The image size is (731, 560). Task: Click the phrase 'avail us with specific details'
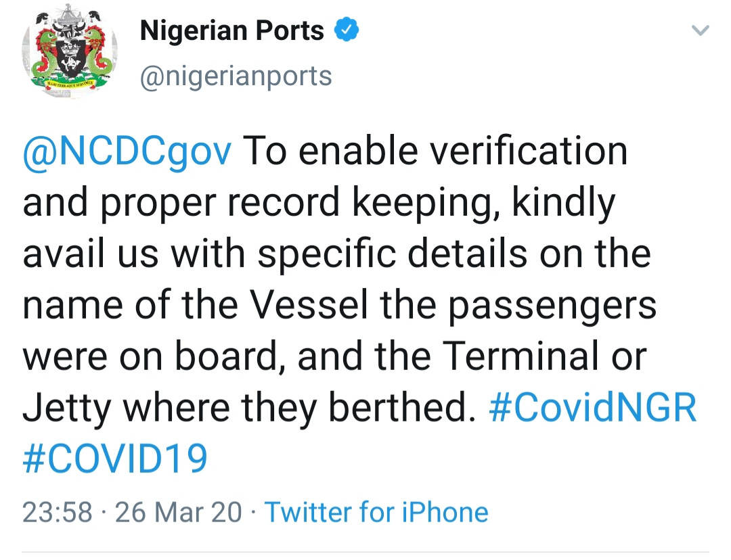(x=275, y=254)
